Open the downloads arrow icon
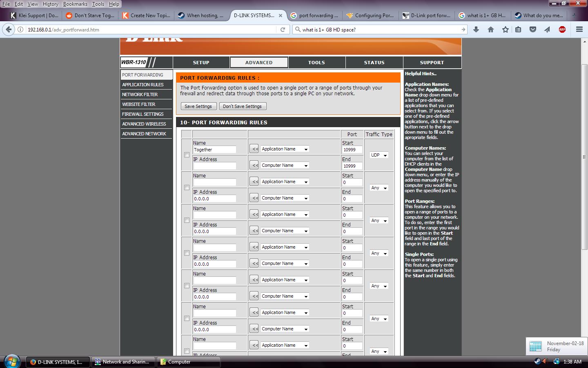This screenshot has width=588, height=368. pyautogui.click(x=476, y=29)
